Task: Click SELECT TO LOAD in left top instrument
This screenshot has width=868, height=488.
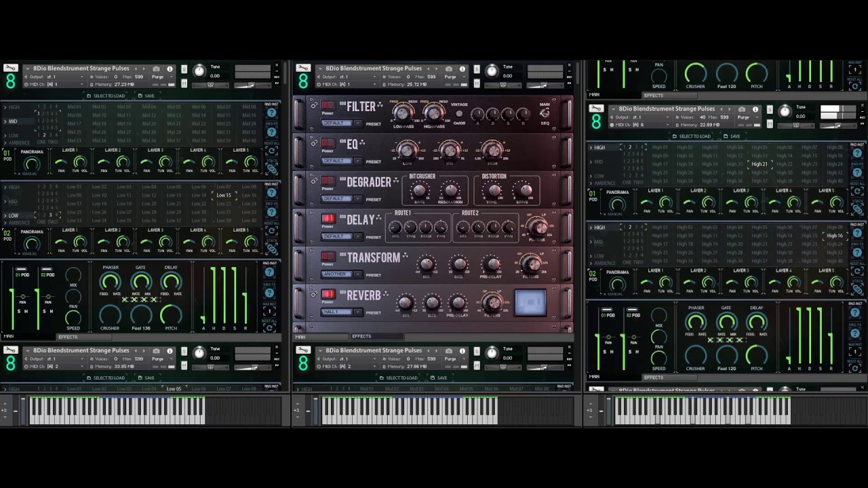Action: pyautogui.click(x=106, y=96)
